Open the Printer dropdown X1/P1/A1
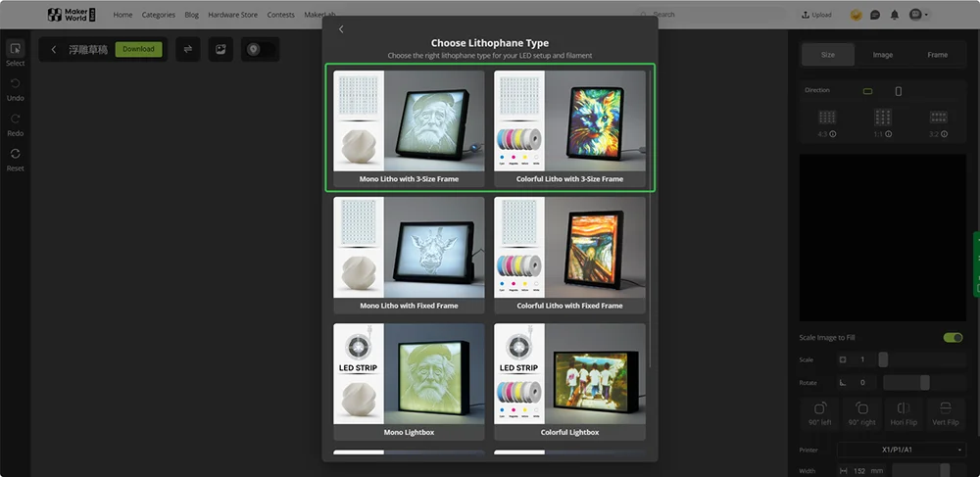This screenshot has width=980, height=477. 902,450
